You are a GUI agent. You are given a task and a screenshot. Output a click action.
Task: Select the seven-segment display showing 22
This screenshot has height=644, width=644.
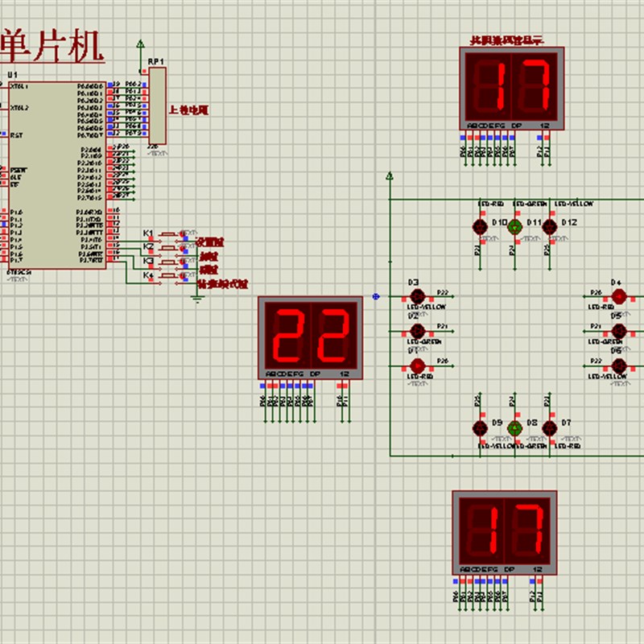tap(310, 337)
